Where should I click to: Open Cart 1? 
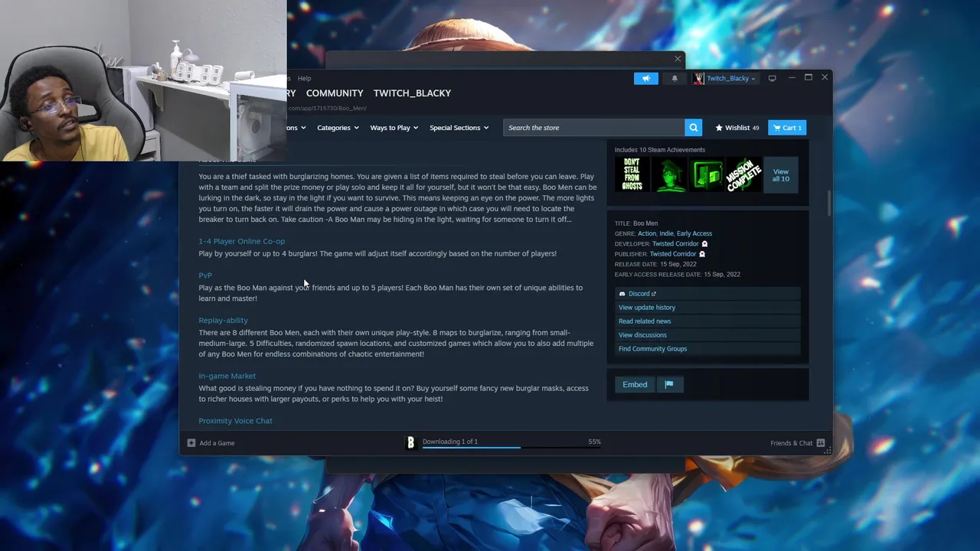(x=787, y=128)
